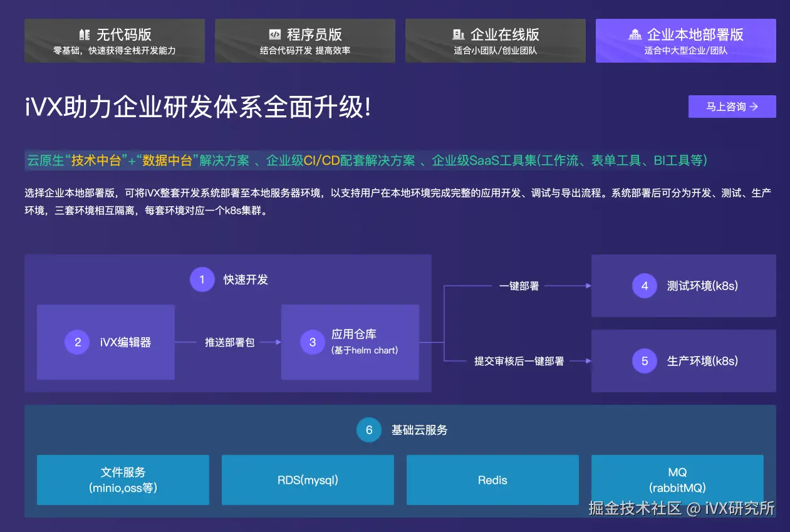The image size is (790, 532).
Task: Click the enterprise icon beside 企业本地部署版
Action: [635, 34]
